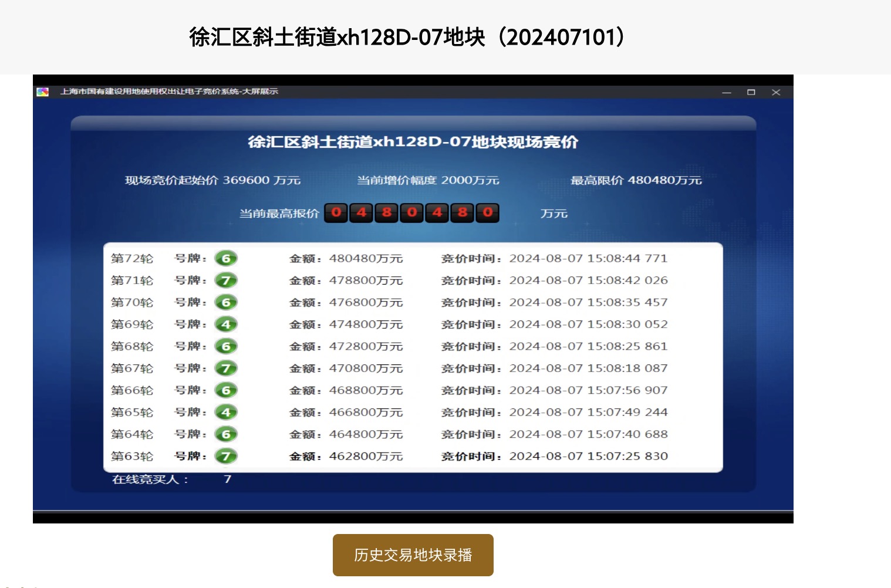Image resolution: width=891 pixels, height=588 pixels.
Task: Click the amount 462800万元
Action: coord(366,457)
